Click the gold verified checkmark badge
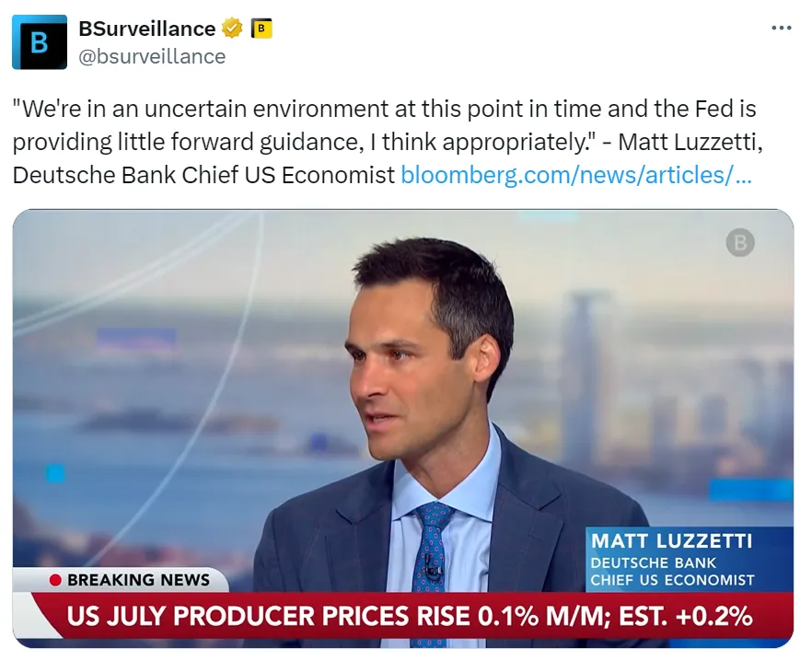 [234, 29]
